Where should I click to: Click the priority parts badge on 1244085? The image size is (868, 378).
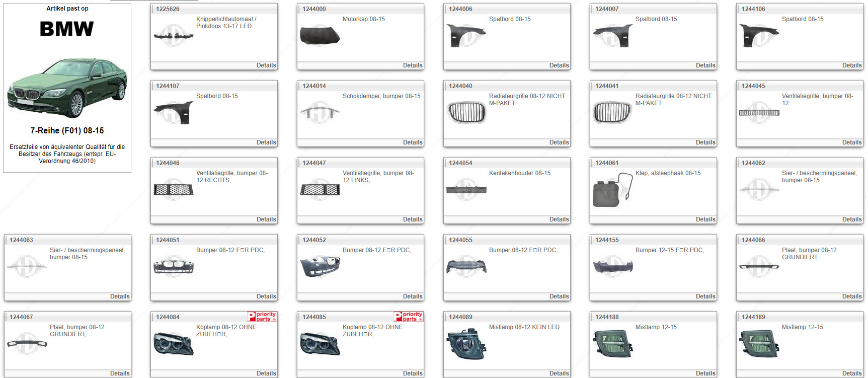[409, 317]
